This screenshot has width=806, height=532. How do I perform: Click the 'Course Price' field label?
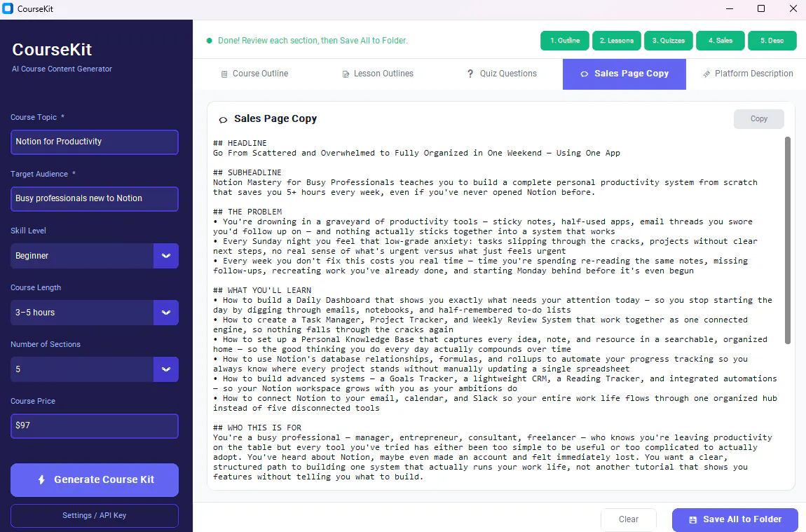click(33, 401)
